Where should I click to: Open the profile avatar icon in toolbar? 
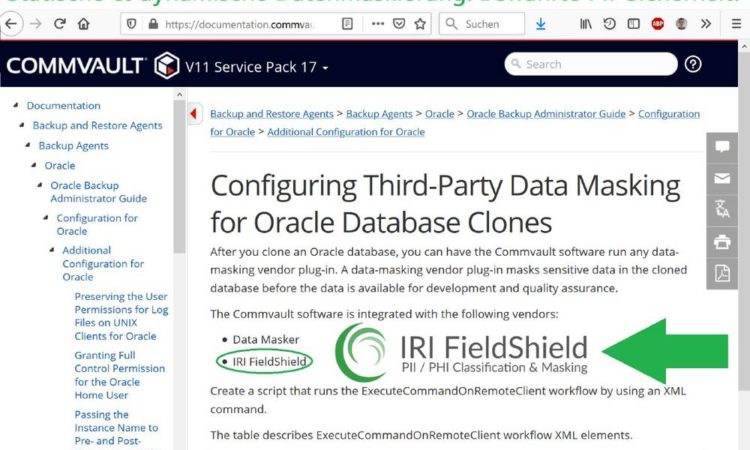click(x=682, y=23)
